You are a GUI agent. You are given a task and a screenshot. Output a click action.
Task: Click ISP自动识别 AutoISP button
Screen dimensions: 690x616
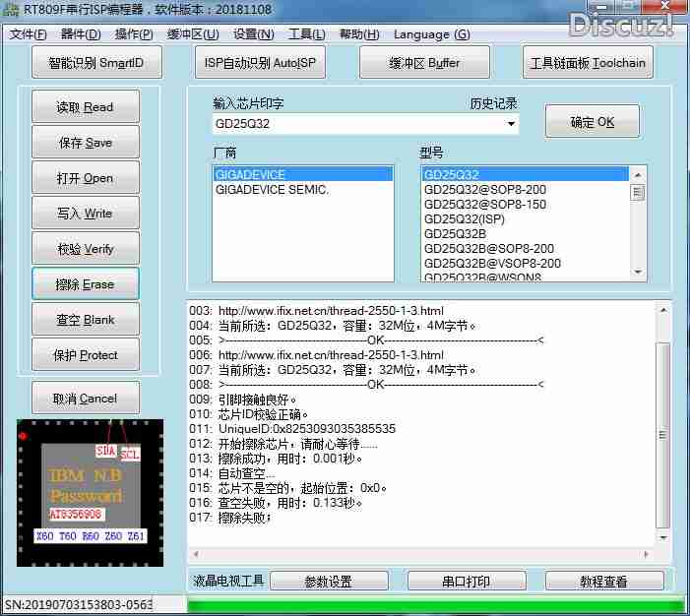260,63
